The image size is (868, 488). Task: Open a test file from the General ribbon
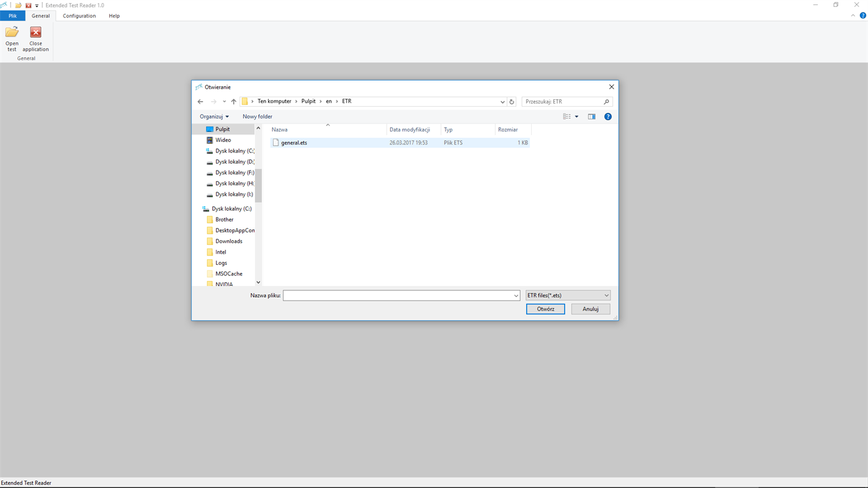[x=11, y=38]
